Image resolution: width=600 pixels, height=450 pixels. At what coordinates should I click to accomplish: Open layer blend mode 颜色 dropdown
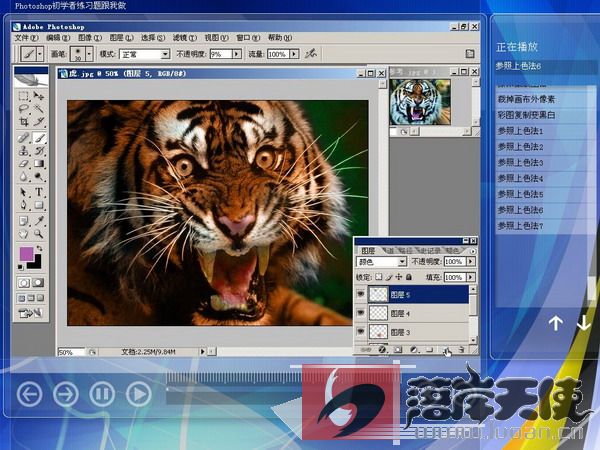[402, 262]
